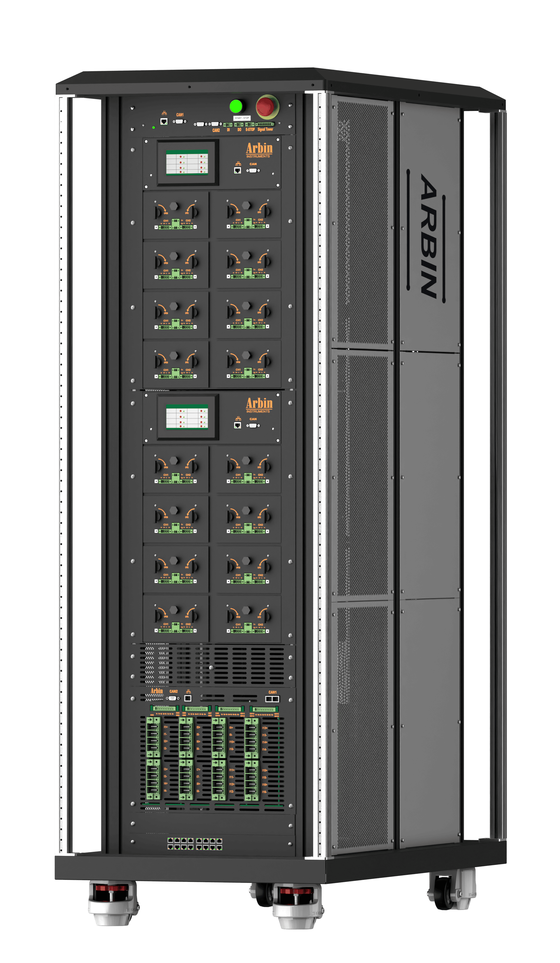Click the I12+ terminal label
This screenshot has height=963, width=560.
point(232,784)
